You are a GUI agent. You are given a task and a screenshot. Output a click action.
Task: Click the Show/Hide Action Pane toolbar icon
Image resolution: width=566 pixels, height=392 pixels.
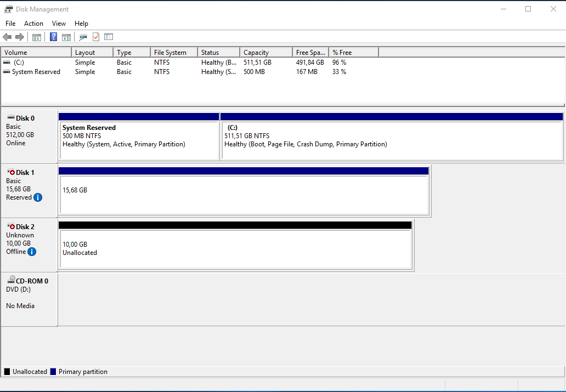66,37
